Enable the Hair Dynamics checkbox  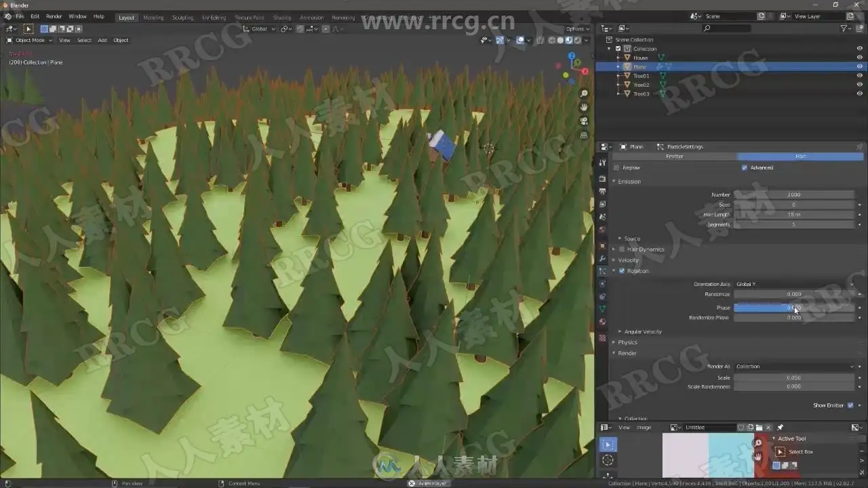point(622,249)
